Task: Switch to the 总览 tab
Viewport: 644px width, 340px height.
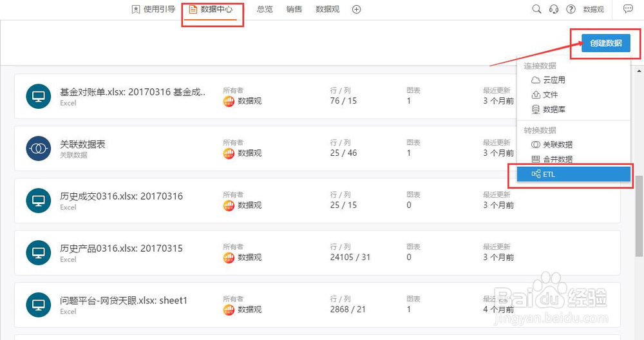Action: click(x=264, y=9)
